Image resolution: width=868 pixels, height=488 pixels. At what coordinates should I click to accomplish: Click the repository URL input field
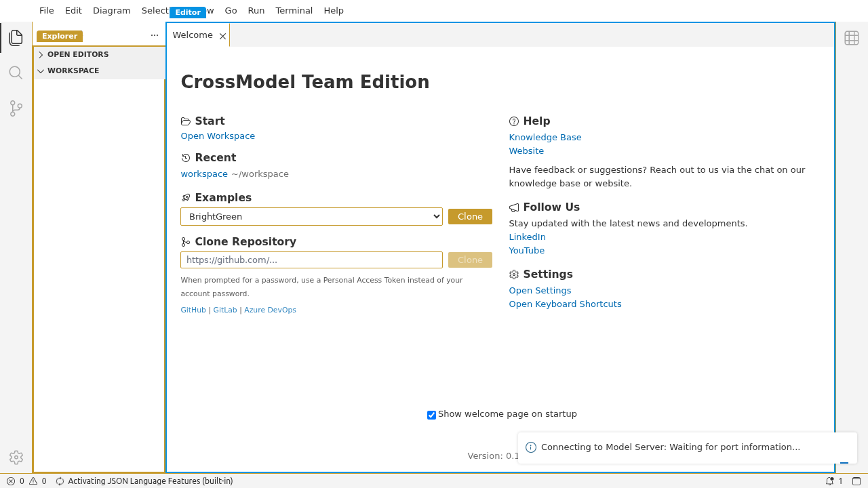point(311,260)
